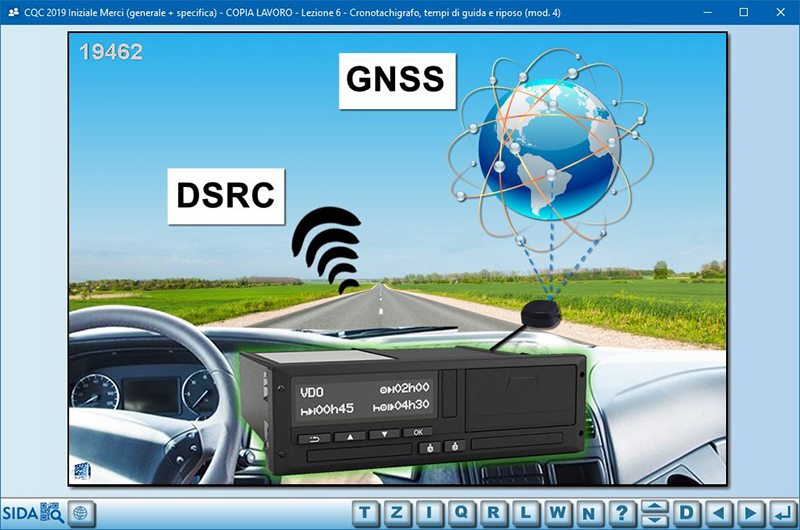Click the I toolbar button

click(x=430, y=513)
